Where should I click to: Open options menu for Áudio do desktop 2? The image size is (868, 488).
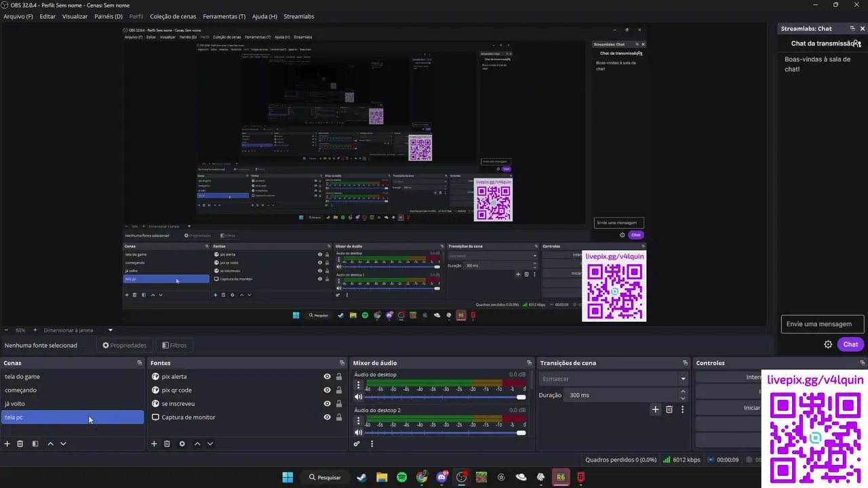click(359, 420)
